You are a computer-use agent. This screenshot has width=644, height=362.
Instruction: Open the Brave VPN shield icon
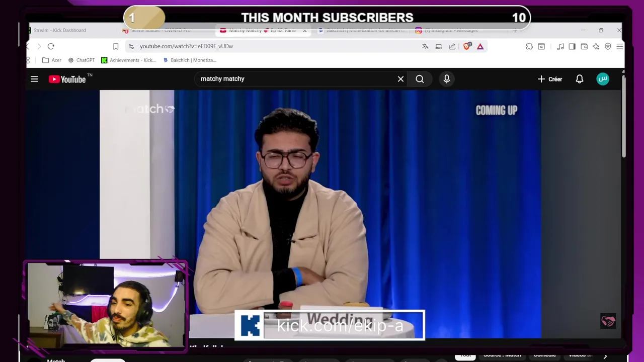click(x=608, y=46)
